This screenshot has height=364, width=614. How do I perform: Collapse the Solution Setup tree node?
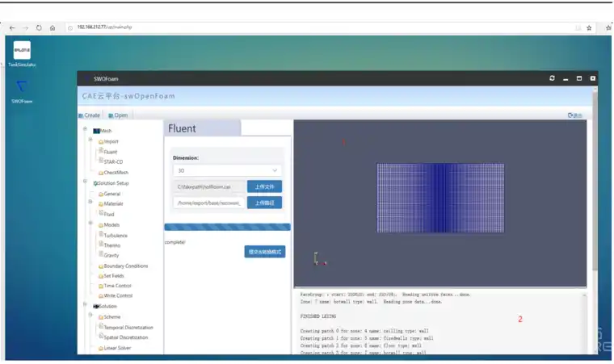[85, 182]
